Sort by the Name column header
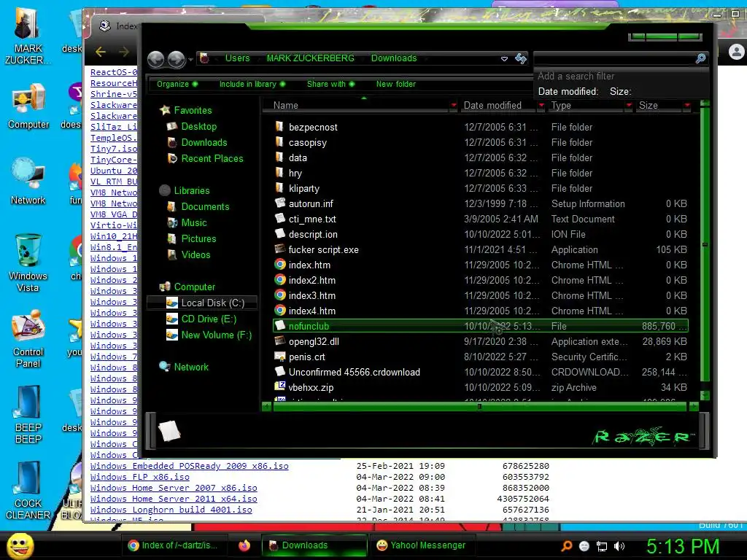The height and width of the screenshot is (560, 747). coord(286,105)
